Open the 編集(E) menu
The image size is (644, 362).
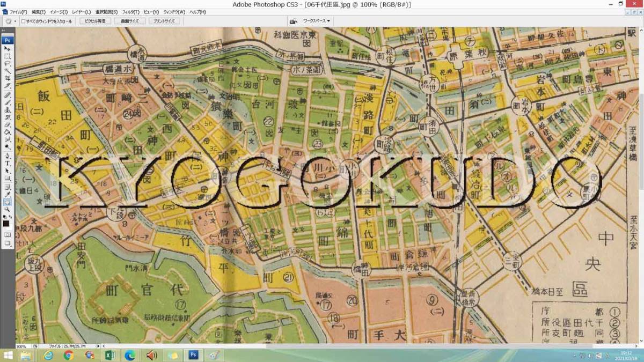[39, 12]
